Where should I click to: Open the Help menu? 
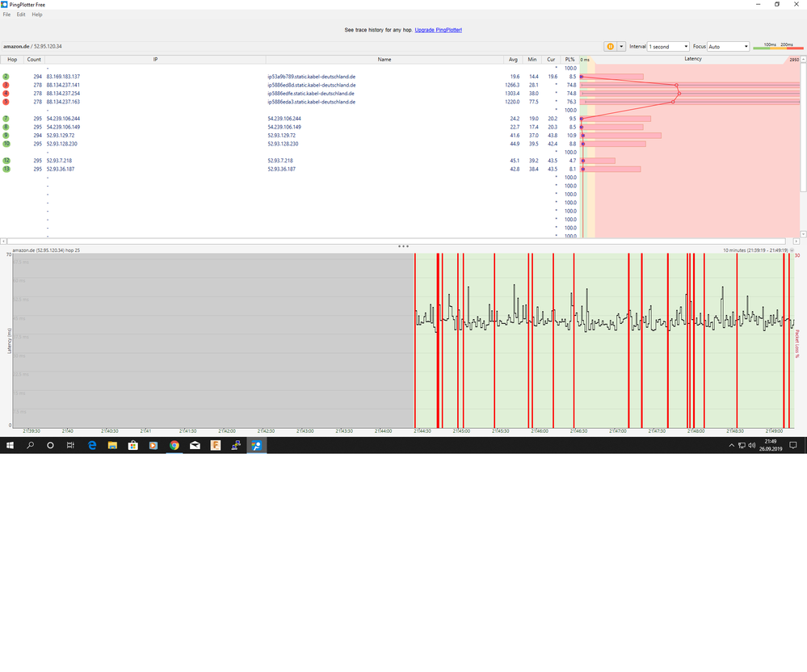pos(37,15)
